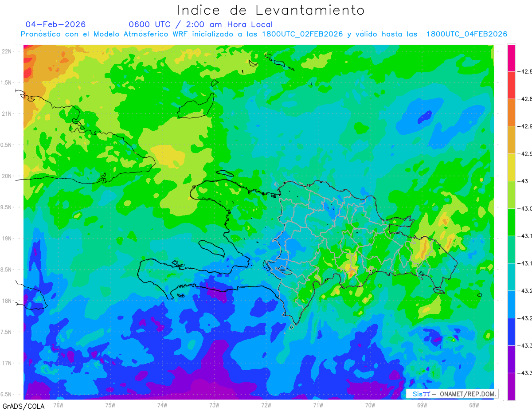Click the '7.5N' latitude label
The height and width of the screenshot is (411, 532).
pos(7,332)
